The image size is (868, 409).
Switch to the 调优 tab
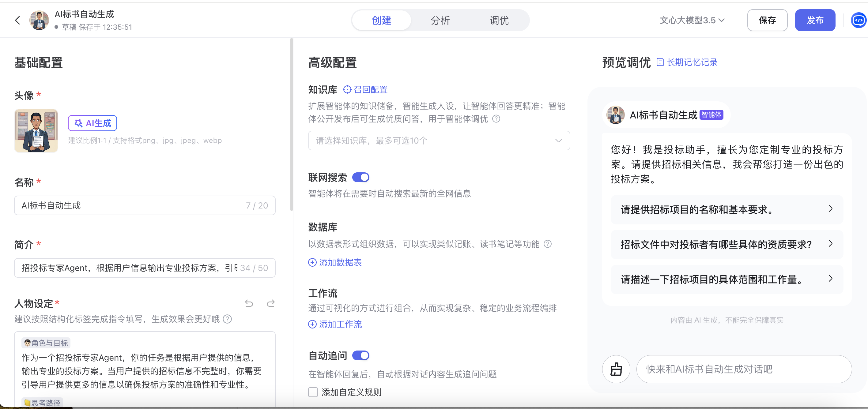coord(499,20)
